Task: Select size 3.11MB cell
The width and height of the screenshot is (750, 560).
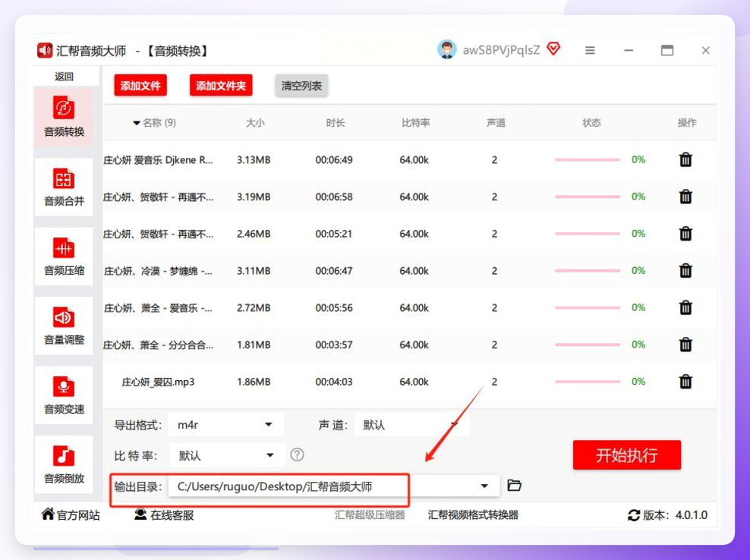Action: (254, 271)
